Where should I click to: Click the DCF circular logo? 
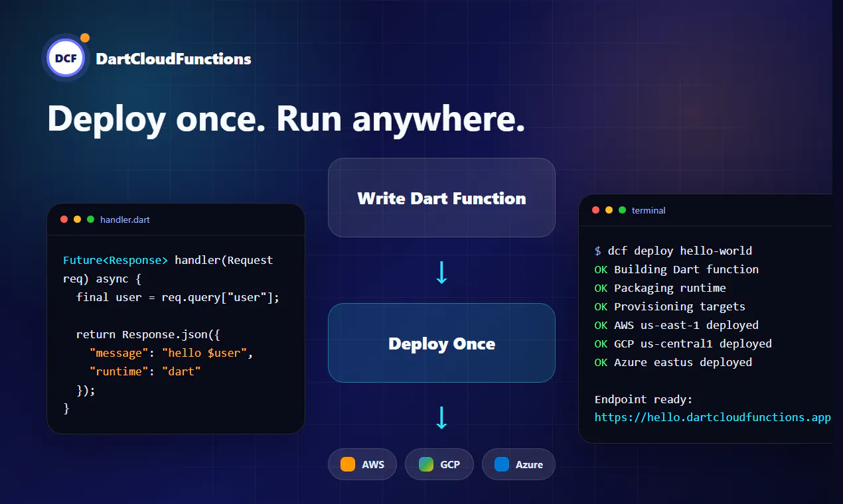(66, 58)
